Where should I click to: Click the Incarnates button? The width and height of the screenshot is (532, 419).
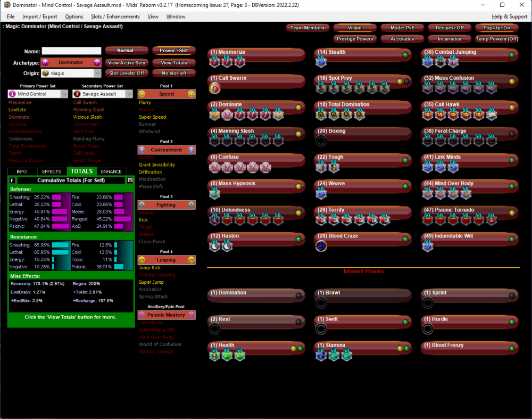click(450, 39)
